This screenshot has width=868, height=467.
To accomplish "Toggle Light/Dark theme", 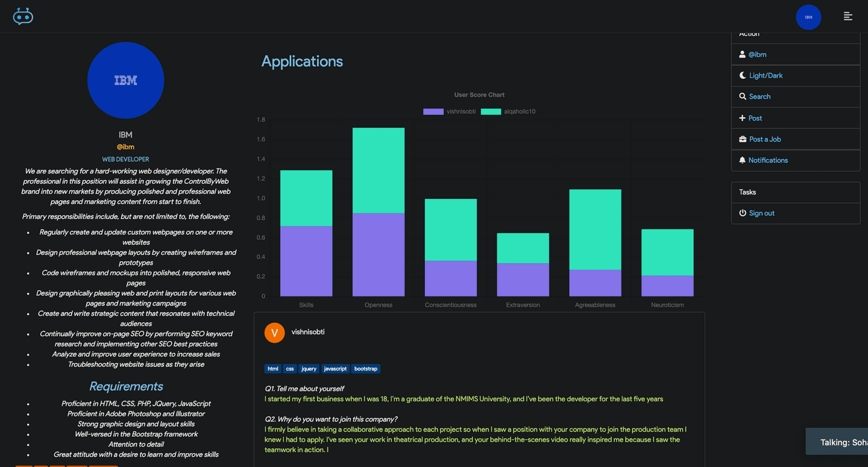I will pyautogui.click(x=766, y=75).
